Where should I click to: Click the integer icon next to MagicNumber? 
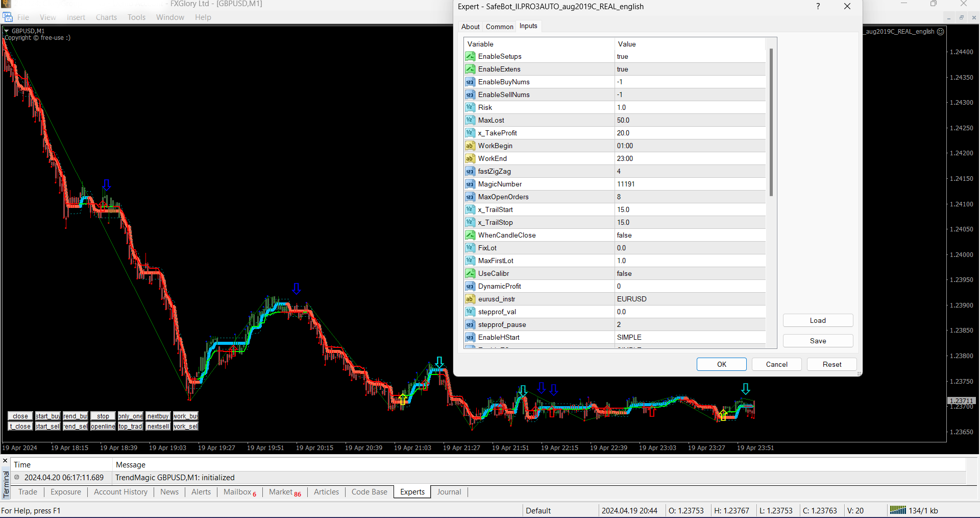point(470,184)
